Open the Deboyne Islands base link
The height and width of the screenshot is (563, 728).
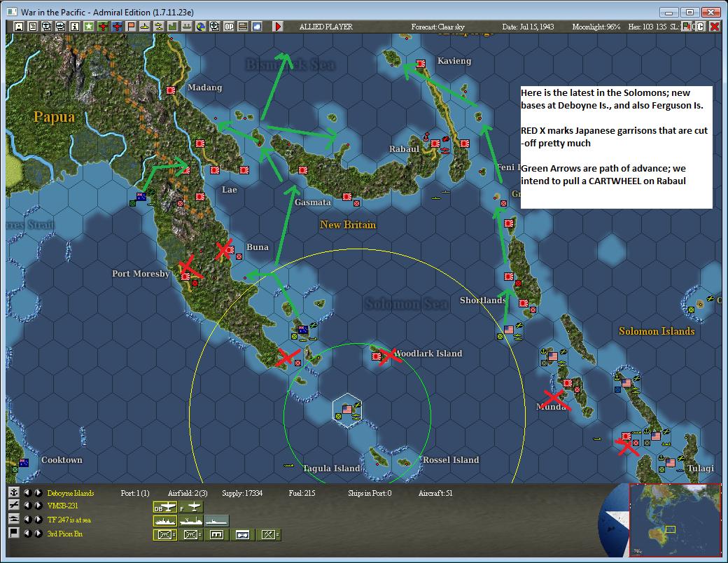point(71,493)
